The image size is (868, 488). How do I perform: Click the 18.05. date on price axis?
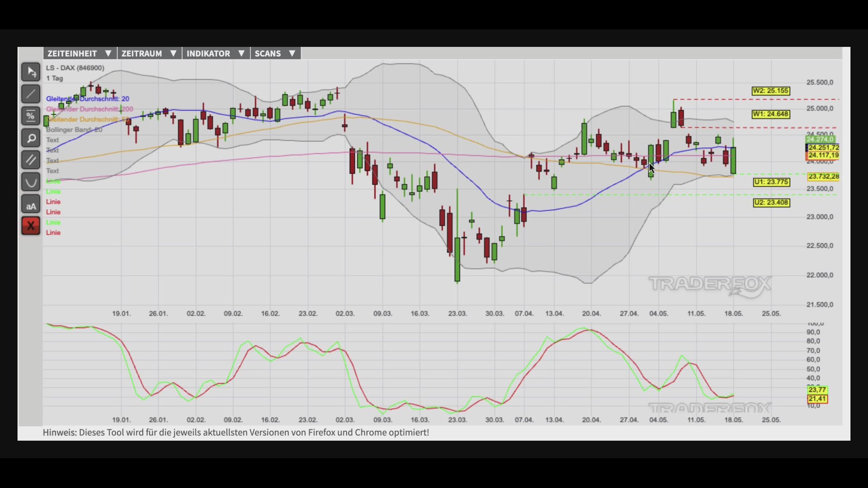pos(733,314)
